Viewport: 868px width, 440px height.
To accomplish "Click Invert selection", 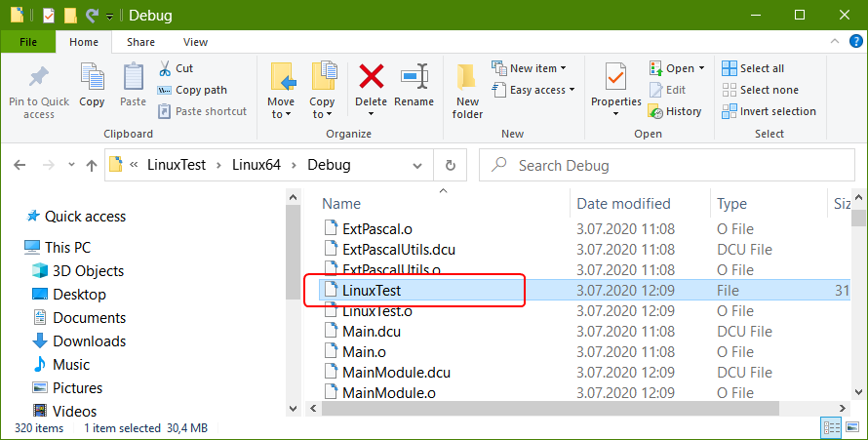I will 769,111.
